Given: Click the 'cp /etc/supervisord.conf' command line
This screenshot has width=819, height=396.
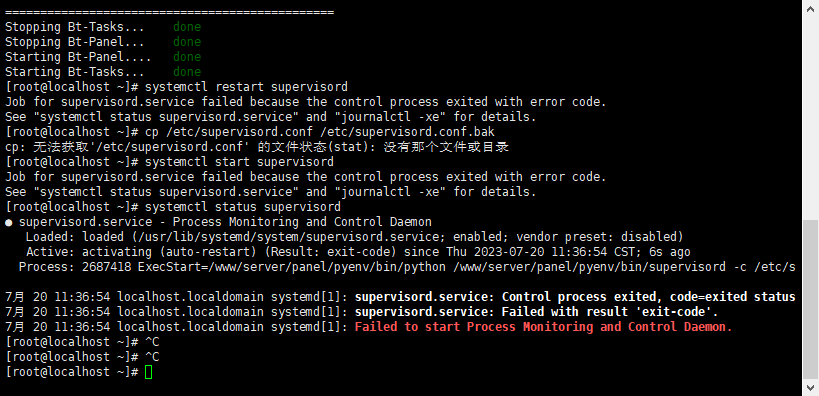Looking at the screenshot, I should pyautogui.click(x=250, y=132).
